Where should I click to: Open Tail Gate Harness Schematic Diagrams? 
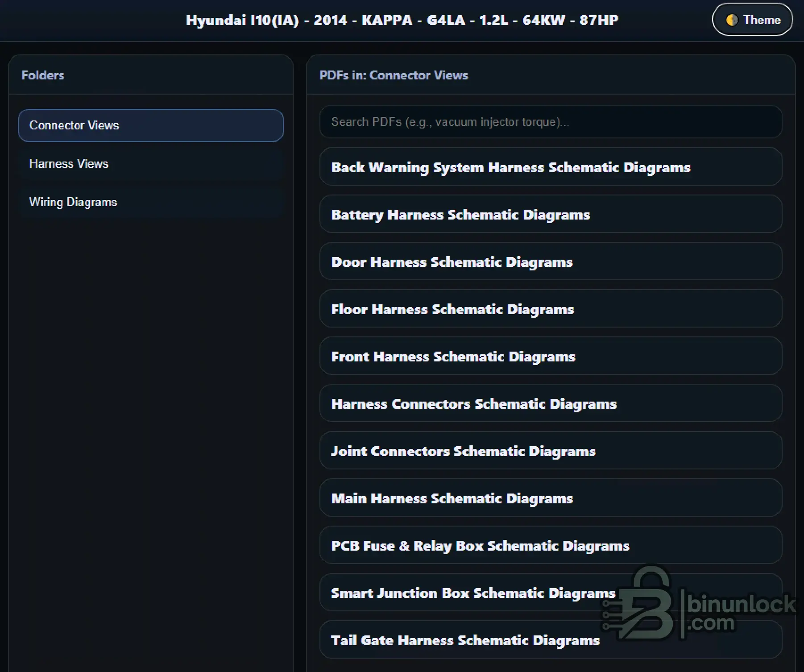click(551, 640)
